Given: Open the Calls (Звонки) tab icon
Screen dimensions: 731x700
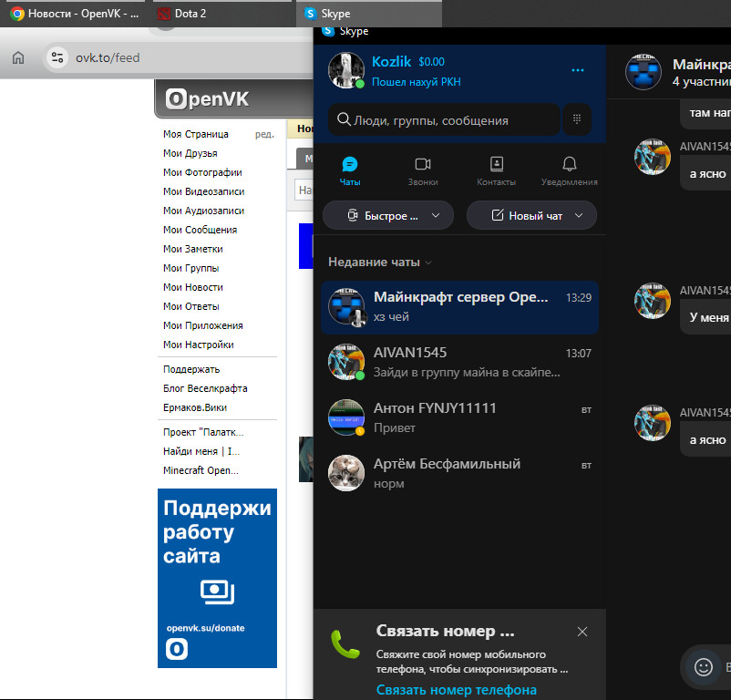Looking at the screenshot, I should tap(423, 164).
